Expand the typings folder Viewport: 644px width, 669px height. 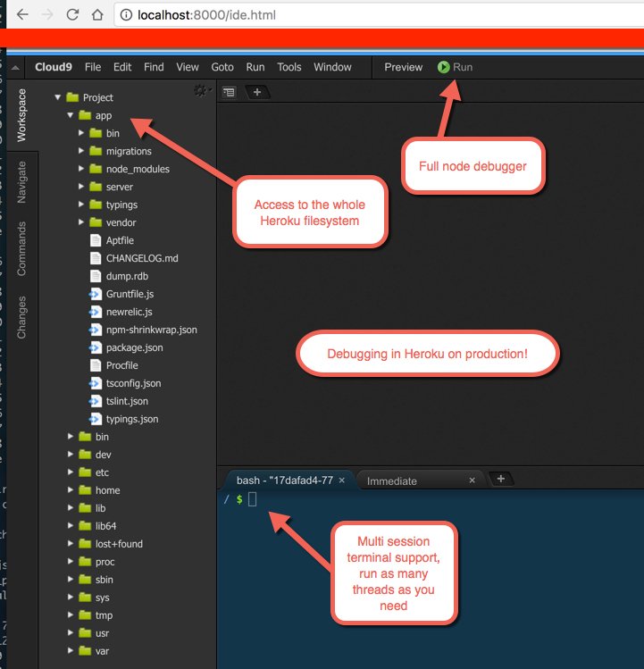coord(81,205)
